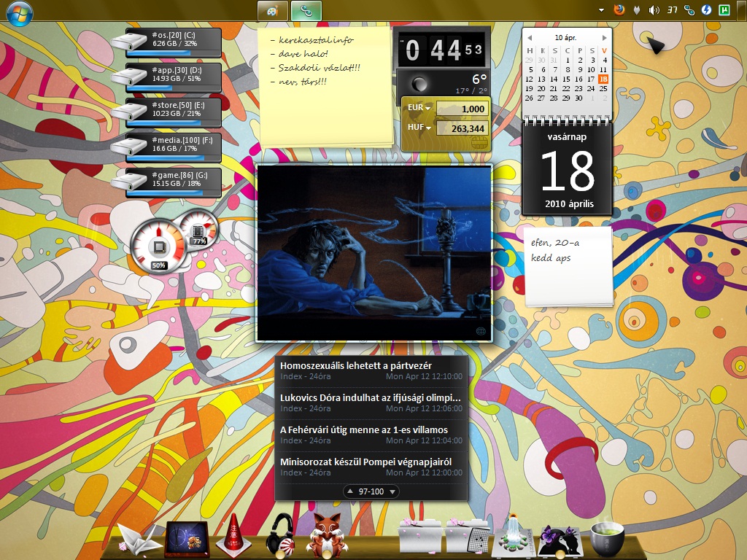Select day 30 in calendar grid
Image resolution: width=747 pixels, height=560 pixels.
(x=578, y=98)
